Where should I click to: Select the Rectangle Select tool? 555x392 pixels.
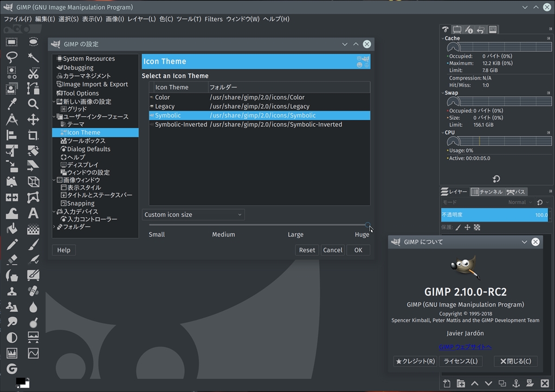point(11,42)
